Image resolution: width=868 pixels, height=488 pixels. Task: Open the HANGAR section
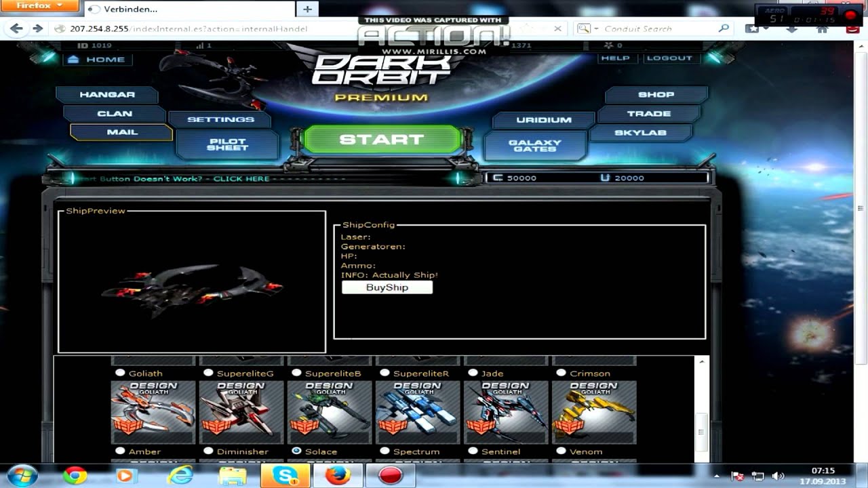(x=107, y=95)
